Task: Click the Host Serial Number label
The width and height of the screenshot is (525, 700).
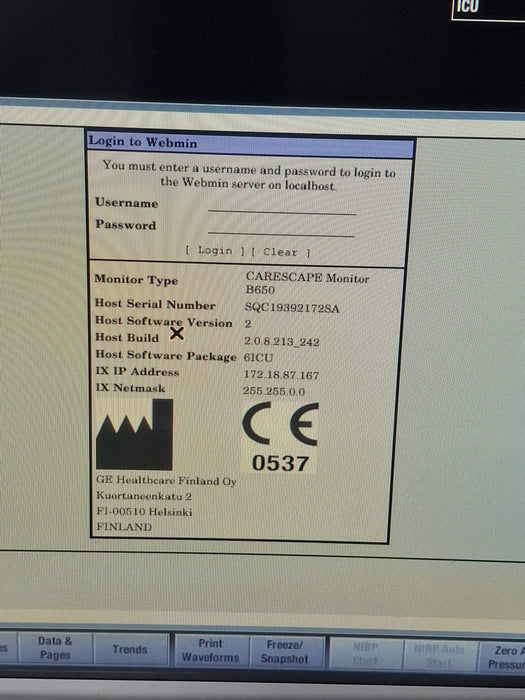Action: point(155,304)
